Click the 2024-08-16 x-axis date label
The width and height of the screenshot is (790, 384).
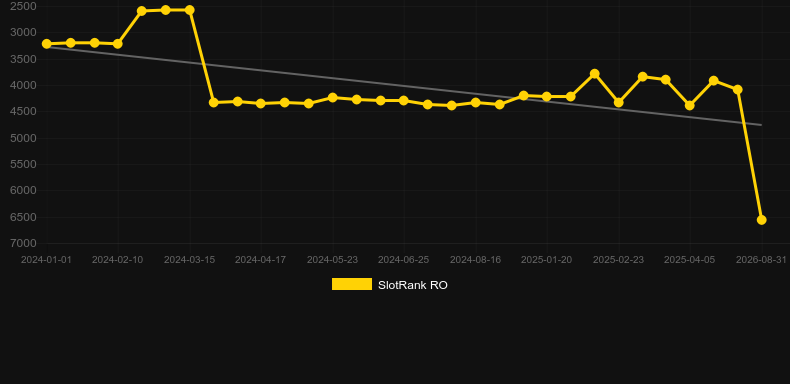click(475, 260)
